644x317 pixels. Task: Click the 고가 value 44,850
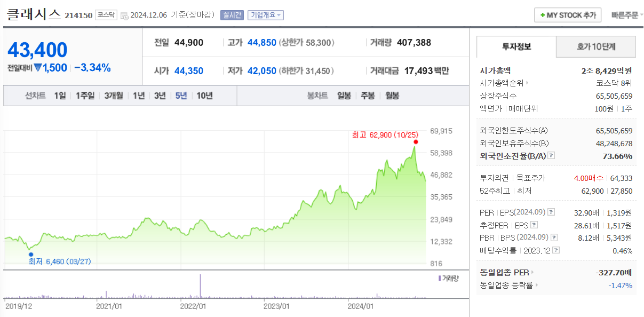tap(262, 42)
